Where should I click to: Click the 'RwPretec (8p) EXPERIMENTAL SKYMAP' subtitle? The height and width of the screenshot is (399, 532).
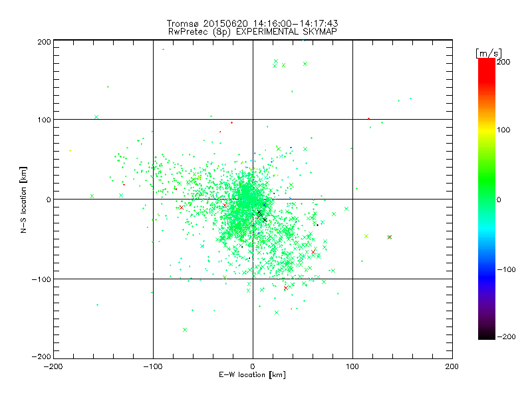coord(253,31)
